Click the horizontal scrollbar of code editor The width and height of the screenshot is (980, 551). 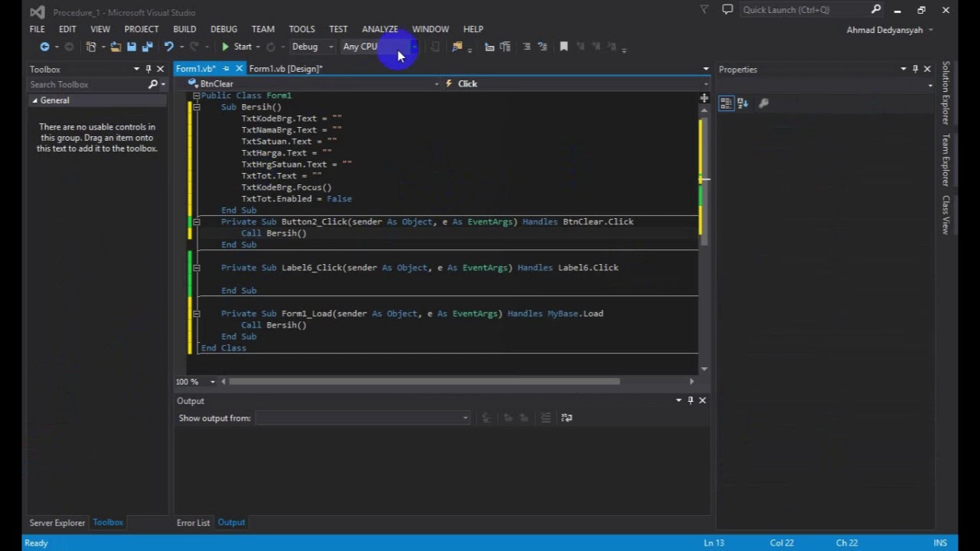425,381
